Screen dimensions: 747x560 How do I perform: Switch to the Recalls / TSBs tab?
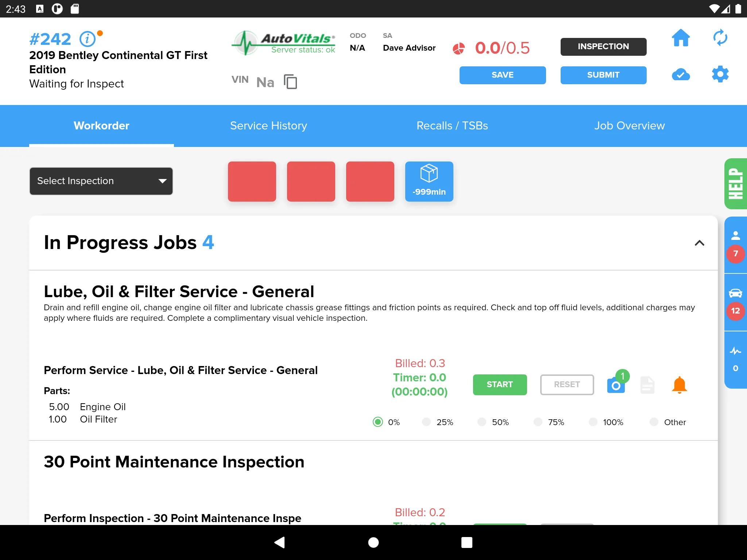click(x=452, y=125)
